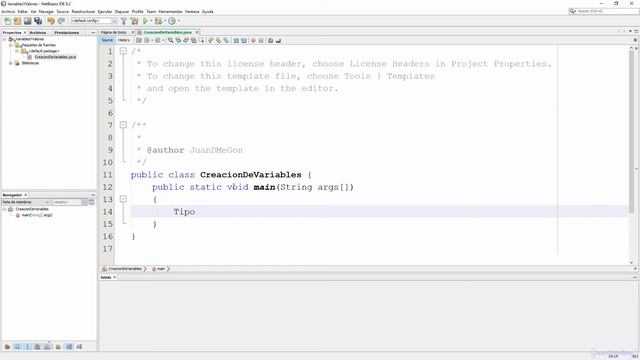
Task: Select CreacionDeVariables.java in the project tree
Action: coord(55,57)
